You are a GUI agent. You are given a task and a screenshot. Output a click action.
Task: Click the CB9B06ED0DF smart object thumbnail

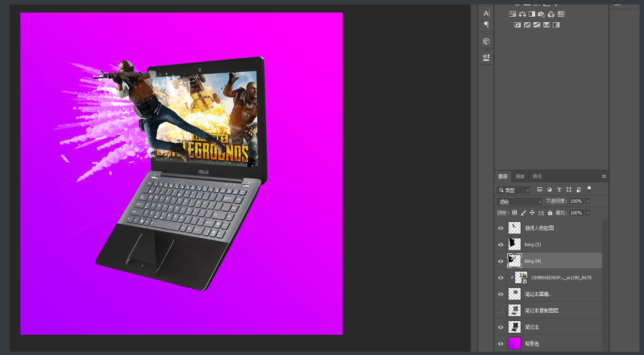point(521,277)
